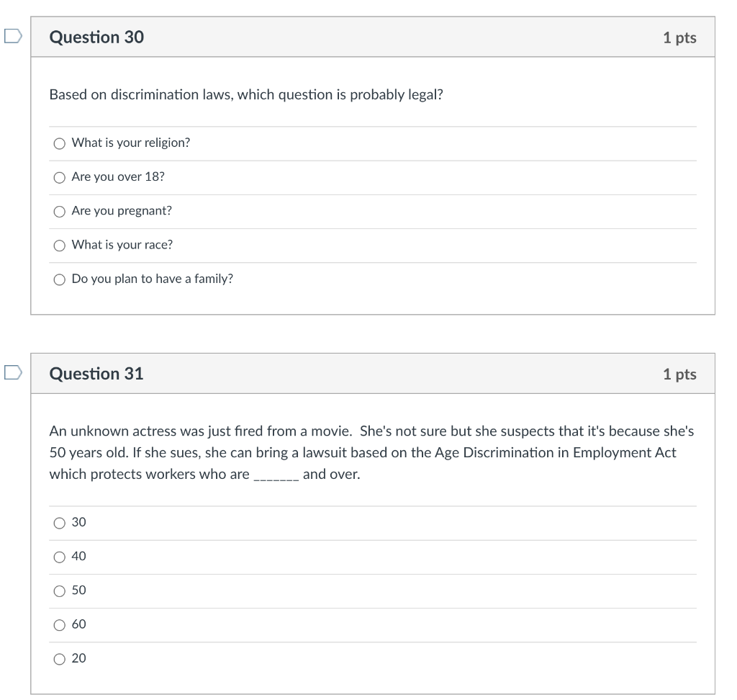This screenshot has height=700, width=737.
Task: Select "Are you over 18?" option
Action: (59, 176)
